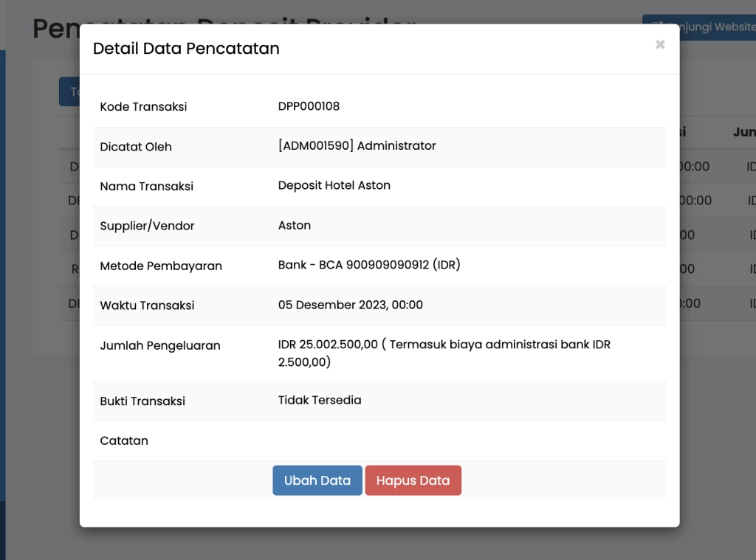This screenshot has height=560, width=756.
Task: Select the Dicatat Oleh label
Action: coord(136,147)
